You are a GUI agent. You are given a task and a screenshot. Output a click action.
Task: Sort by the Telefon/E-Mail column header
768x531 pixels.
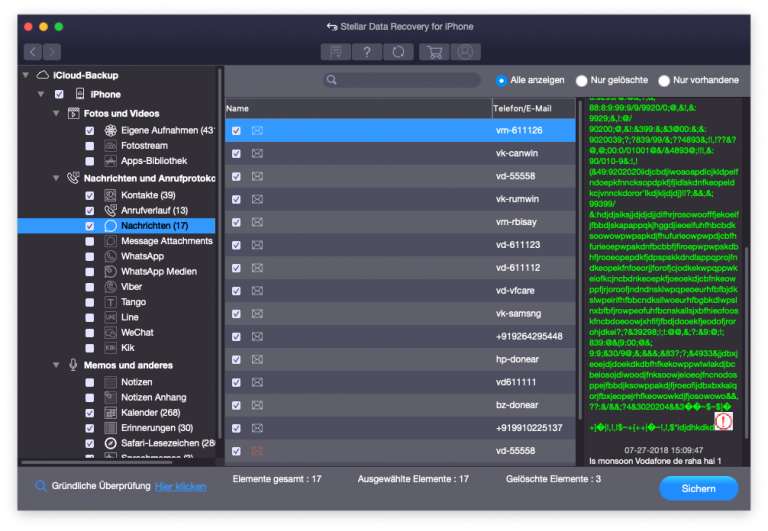(x=533, y=108)
